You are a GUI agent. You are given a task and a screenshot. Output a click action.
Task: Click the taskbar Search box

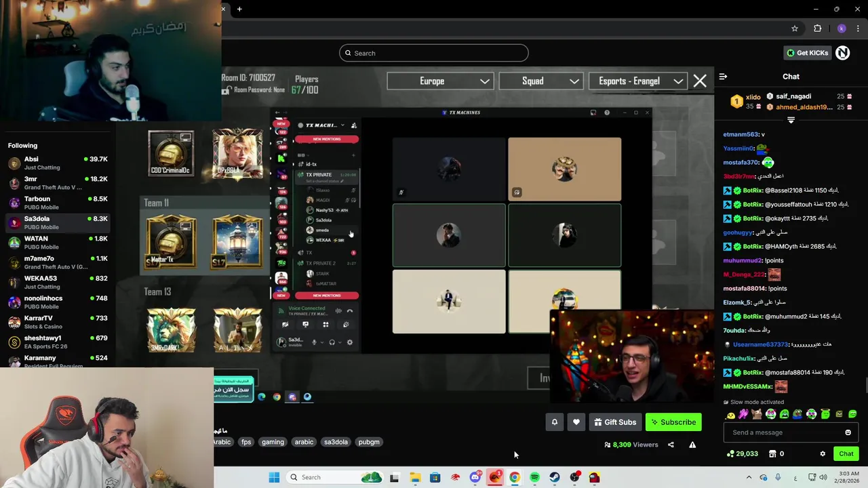(335, 477)
